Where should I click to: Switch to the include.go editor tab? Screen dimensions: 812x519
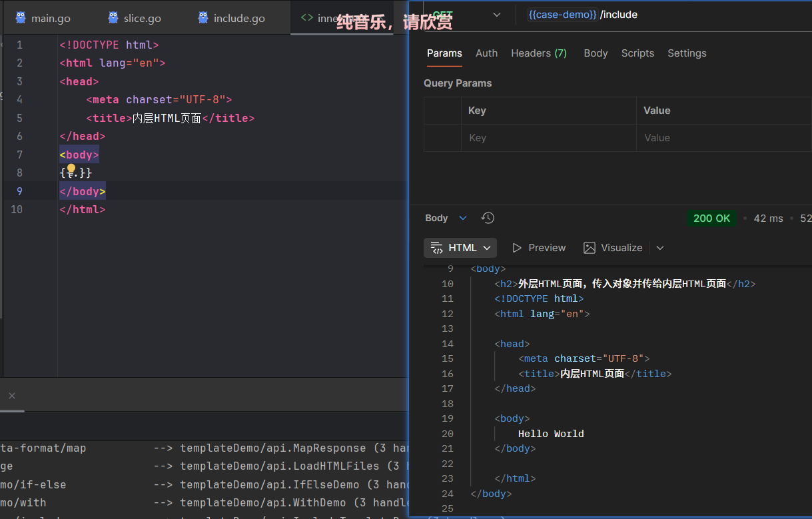tap(238, 18)
